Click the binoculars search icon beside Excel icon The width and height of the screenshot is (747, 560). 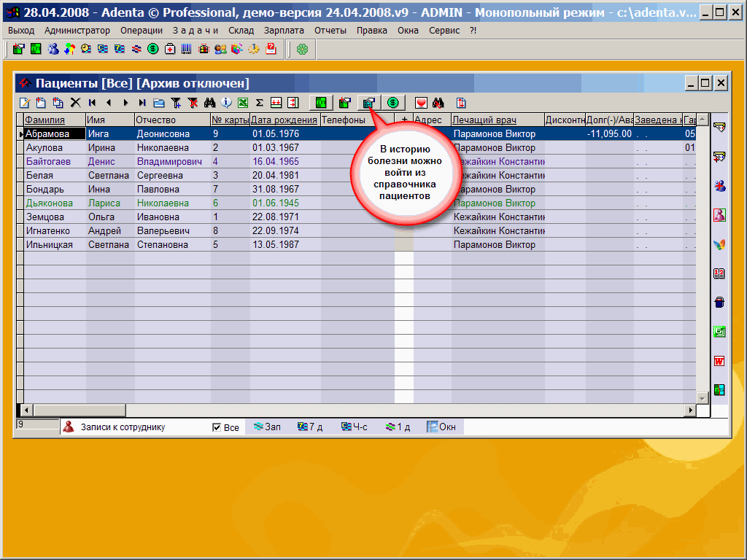pyautogui.click(x=210, y=103)
